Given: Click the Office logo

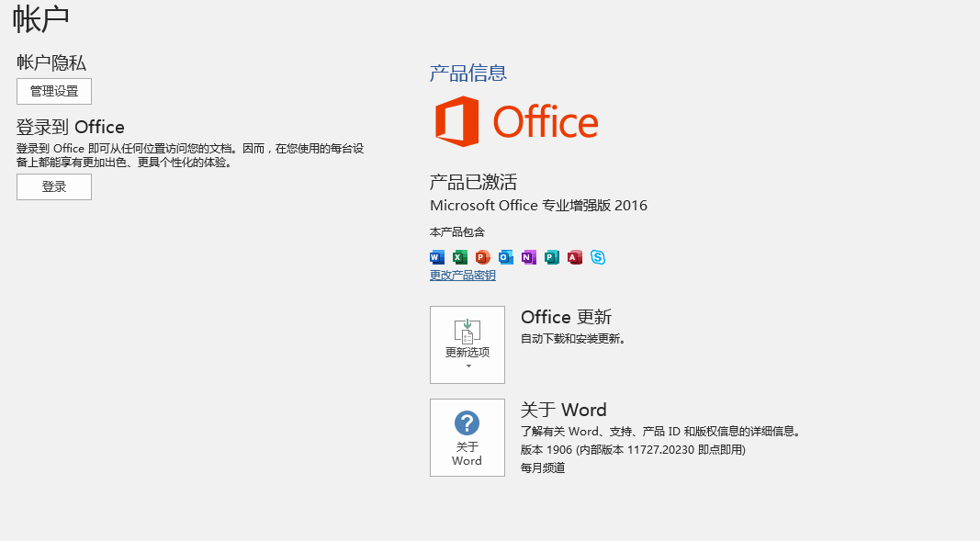Looking at the screenshot, I should tap(517, 121).
